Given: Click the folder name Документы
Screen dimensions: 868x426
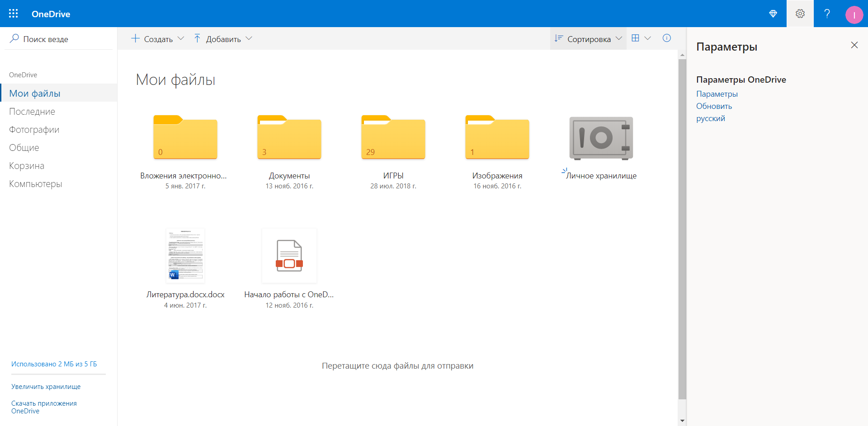Looking at the screenshot, I should tap(289, 176).
